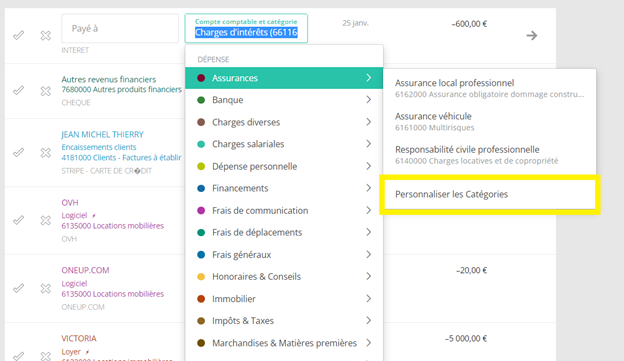Select the Charges diverses category
Screen dimensions: 624x361
(x=284, y=122)
